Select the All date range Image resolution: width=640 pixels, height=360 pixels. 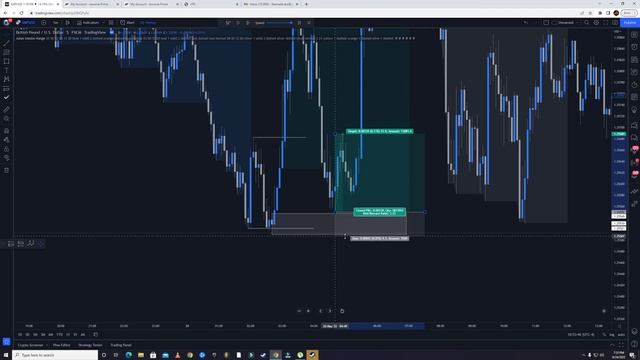[83, 334]
